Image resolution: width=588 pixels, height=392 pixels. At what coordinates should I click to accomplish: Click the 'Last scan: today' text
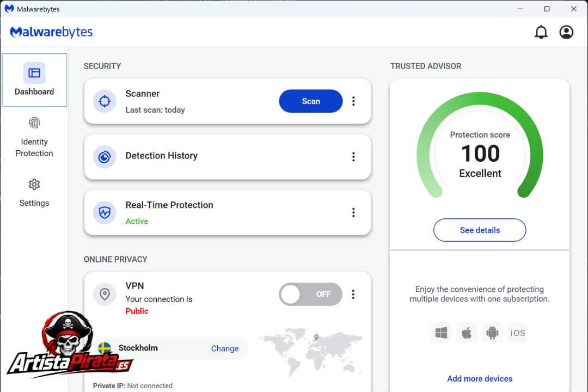pos(155,110)
